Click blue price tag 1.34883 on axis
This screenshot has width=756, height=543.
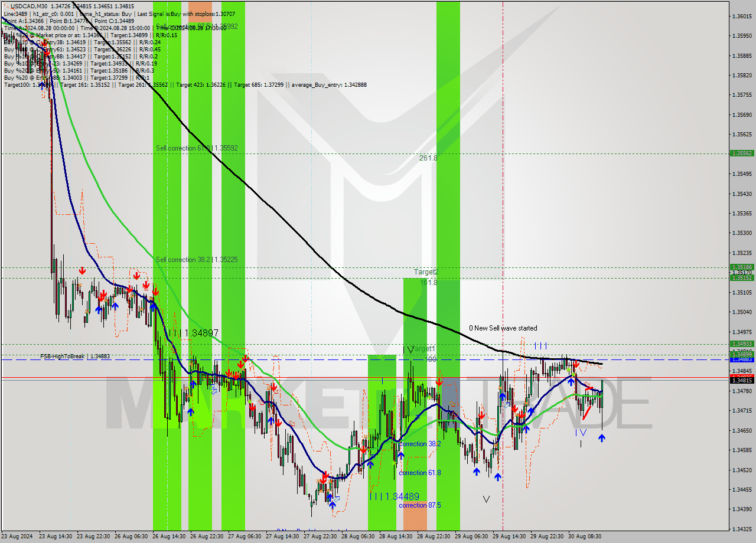click(x=742, y=359)
